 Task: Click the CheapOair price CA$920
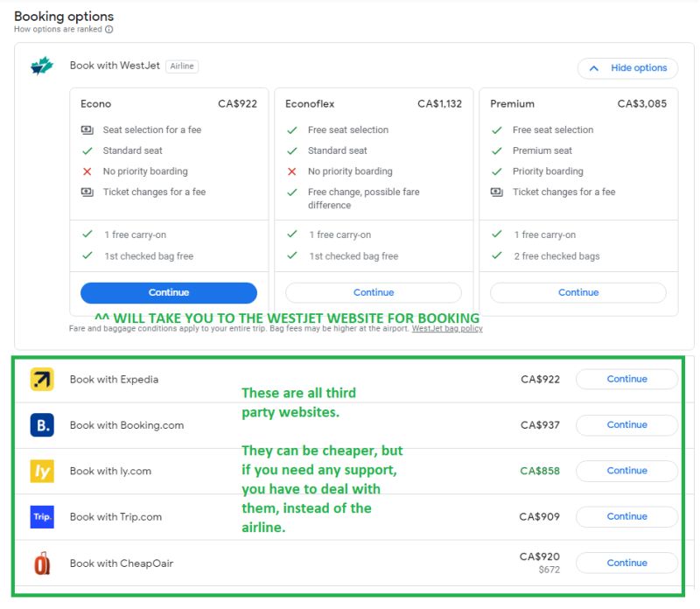[x=540, y=556]
